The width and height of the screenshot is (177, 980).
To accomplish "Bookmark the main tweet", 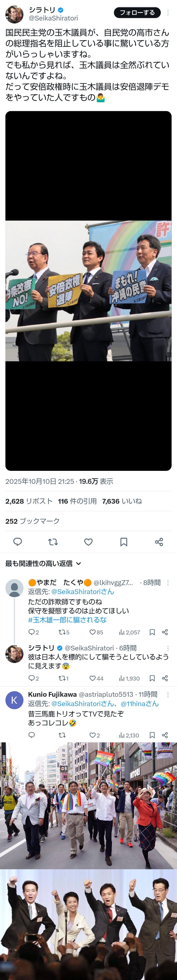I will click(x=124, y=541).
